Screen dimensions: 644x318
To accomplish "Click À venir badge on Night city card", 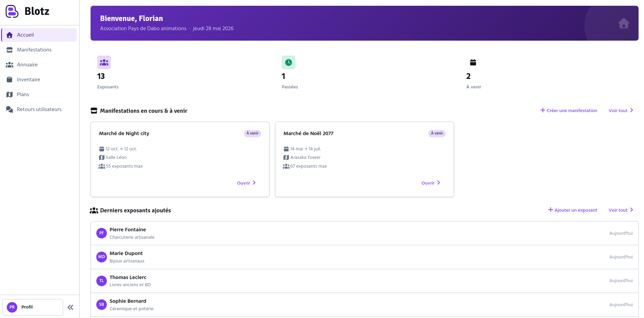I will pos(252,133).
